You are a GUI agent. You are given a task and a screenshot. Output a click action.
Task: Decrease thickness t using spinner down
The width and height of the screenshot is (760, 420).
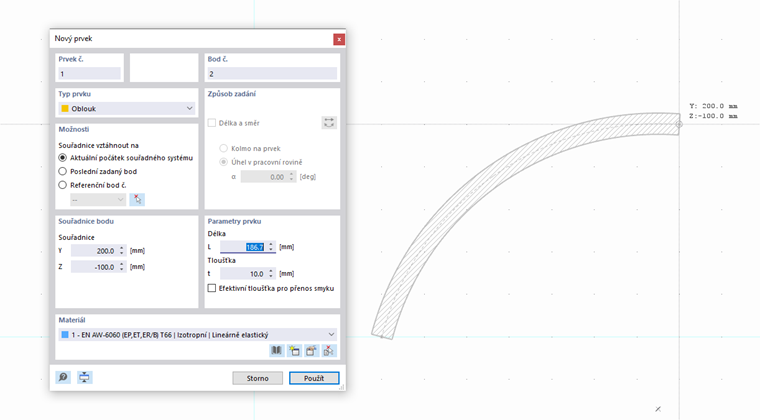(271, 276)
